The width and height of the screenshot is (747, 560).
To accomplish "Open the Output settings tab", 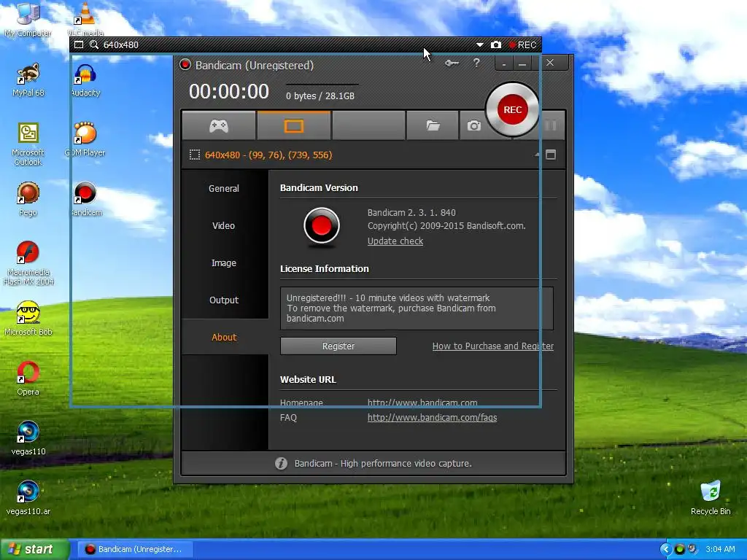I will pyautogui.click(x=224, y=300).
